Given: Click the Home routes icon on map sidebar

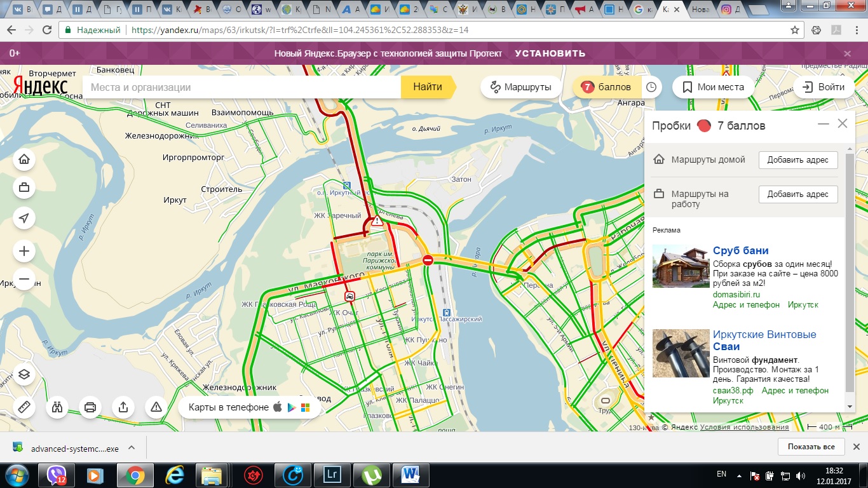Looking at the screenshot, I should tap(24, 159).
